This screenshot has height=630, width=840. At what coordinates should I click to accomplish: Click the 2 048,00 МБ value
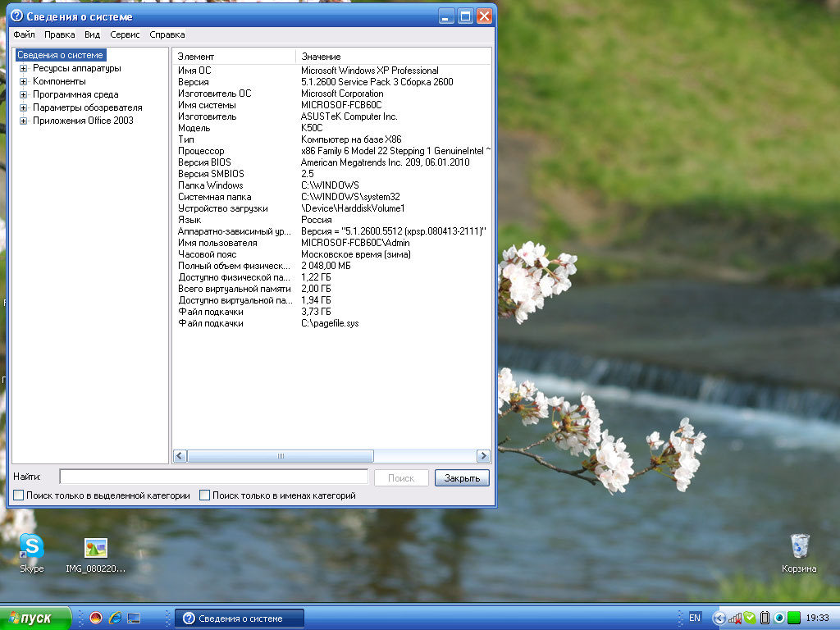tap(326, 266)
